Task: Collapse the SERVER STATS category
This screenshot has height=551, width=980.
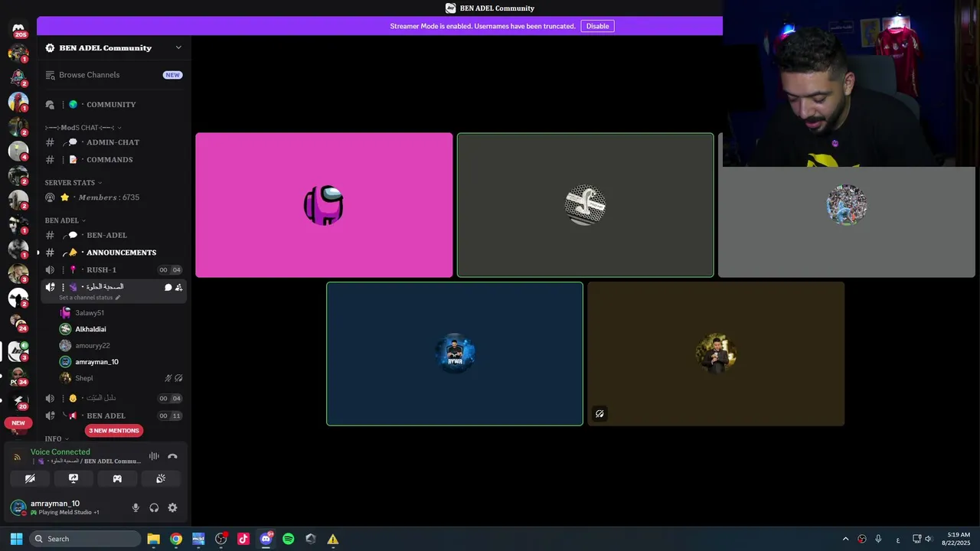Action: [73, 183]
